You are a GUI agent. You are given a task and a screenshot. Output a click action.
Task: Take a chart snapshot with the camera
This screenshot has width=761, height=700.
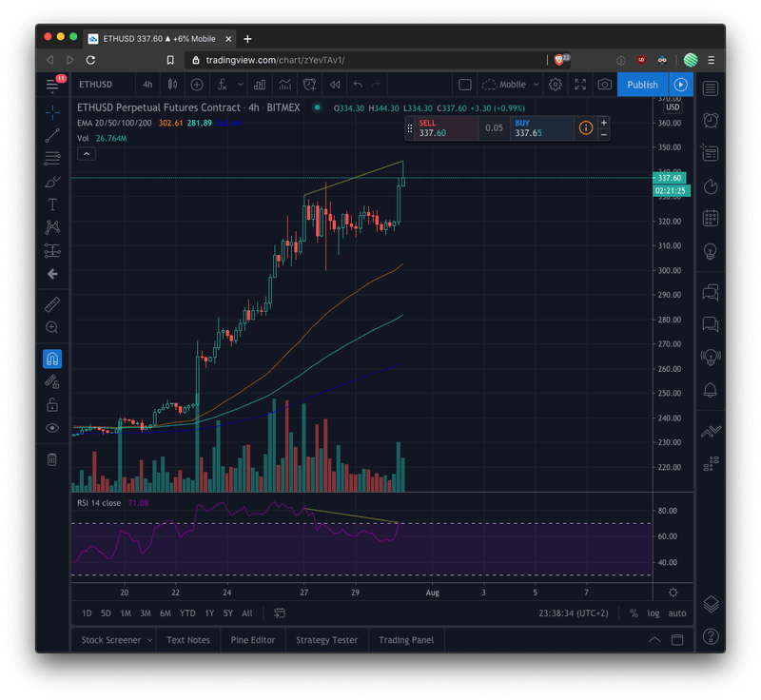(605, 85)
